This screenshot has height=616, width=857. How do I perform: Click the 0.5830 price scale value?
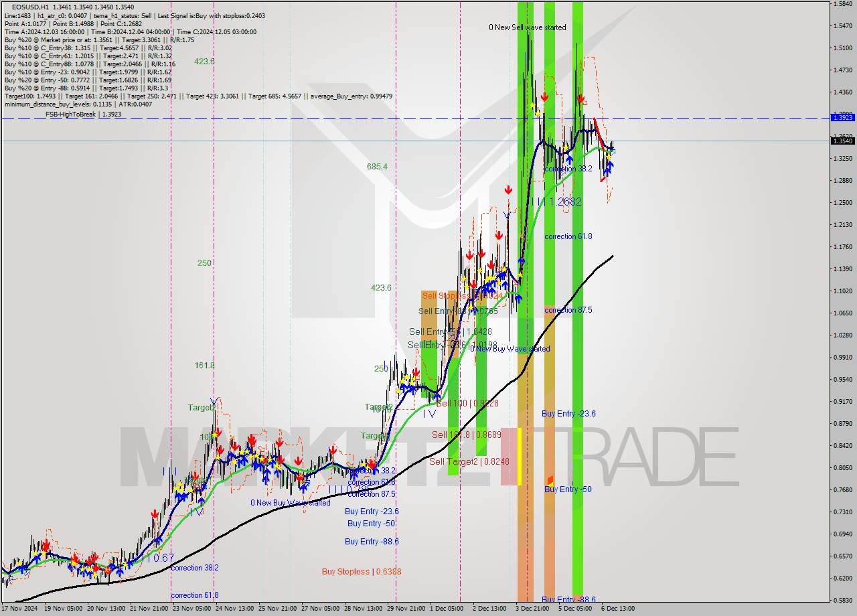[x=842, y=601]
